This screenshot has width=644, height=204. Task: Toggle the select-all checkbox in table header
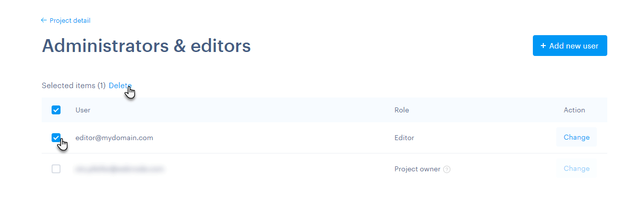[x=56, y=110]
